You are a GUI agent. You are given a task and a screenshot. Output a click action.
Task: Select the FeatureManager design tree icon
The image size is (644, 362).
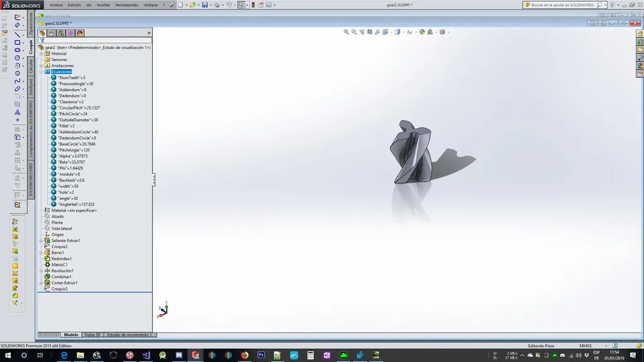[42, 33]
